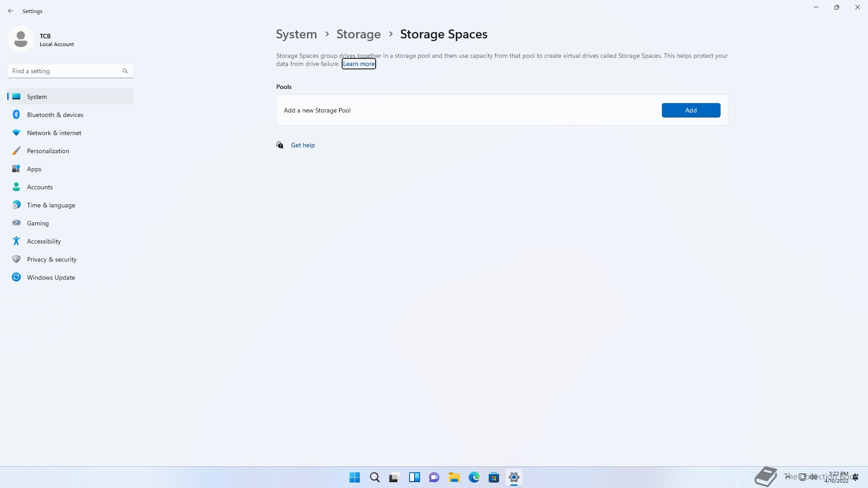
Task: Open the Bluetooth & devices section
Action: click(71, 115)
